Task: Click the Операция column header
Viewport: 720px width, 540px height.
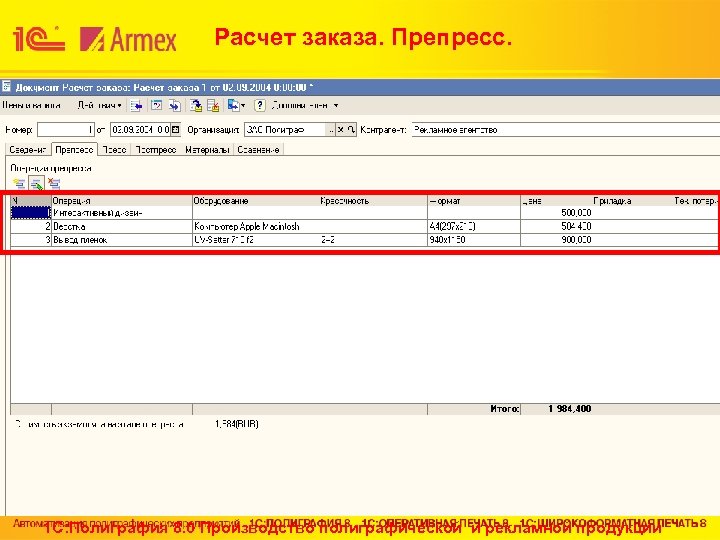Action: 122,201
